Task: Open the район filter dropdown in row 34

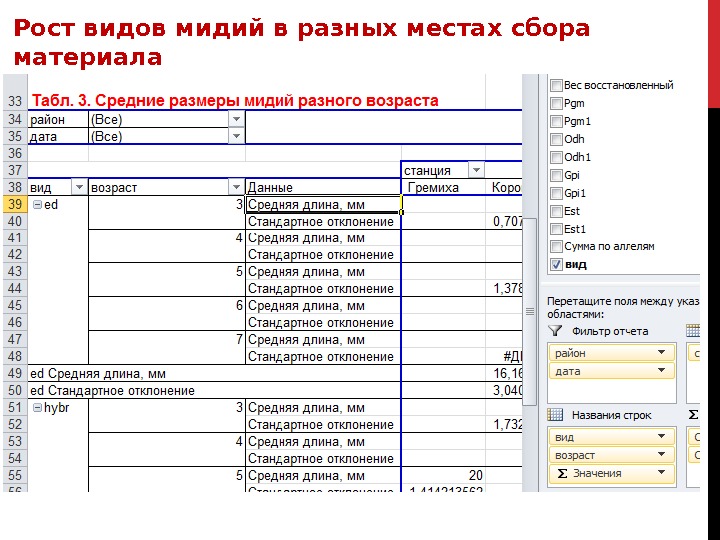Action: click(236, 119)
